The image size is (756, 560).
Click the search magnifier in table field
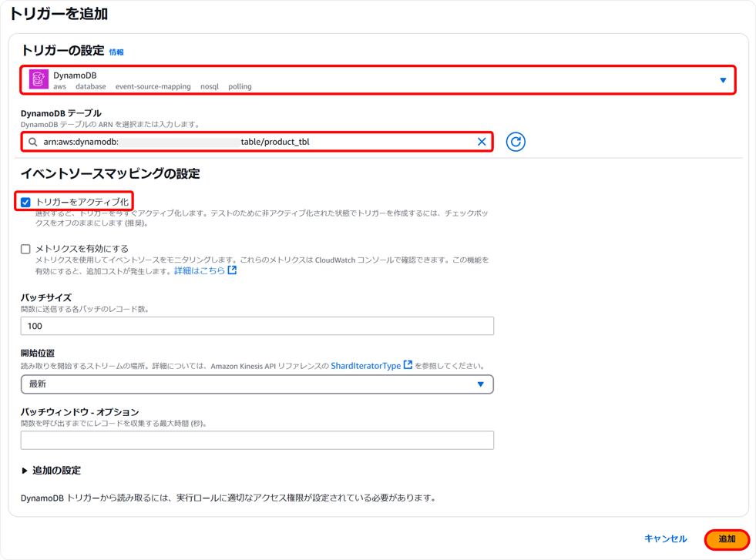(33, 142)
